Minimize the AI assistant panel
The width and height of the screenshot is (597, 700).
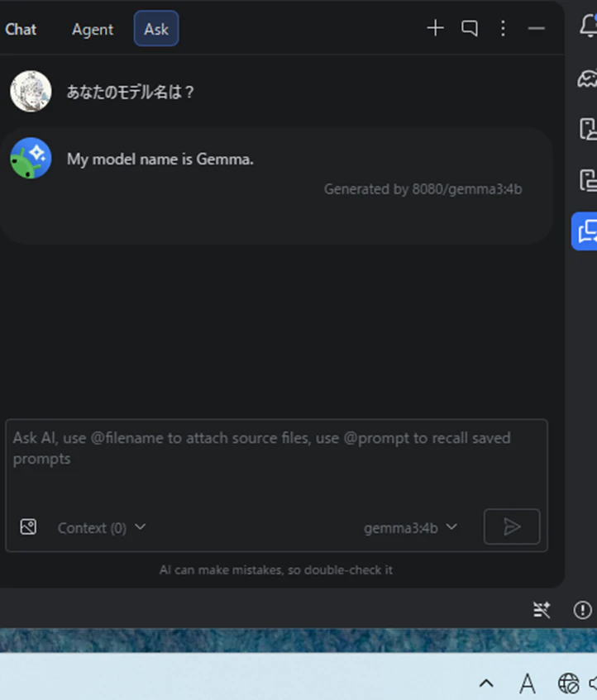536,29
